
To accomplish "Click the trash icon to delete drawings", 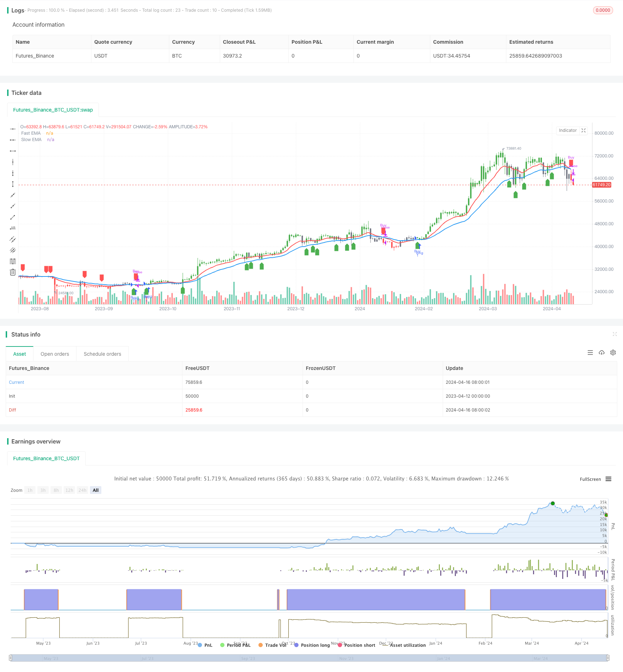I will click(13, 272).
